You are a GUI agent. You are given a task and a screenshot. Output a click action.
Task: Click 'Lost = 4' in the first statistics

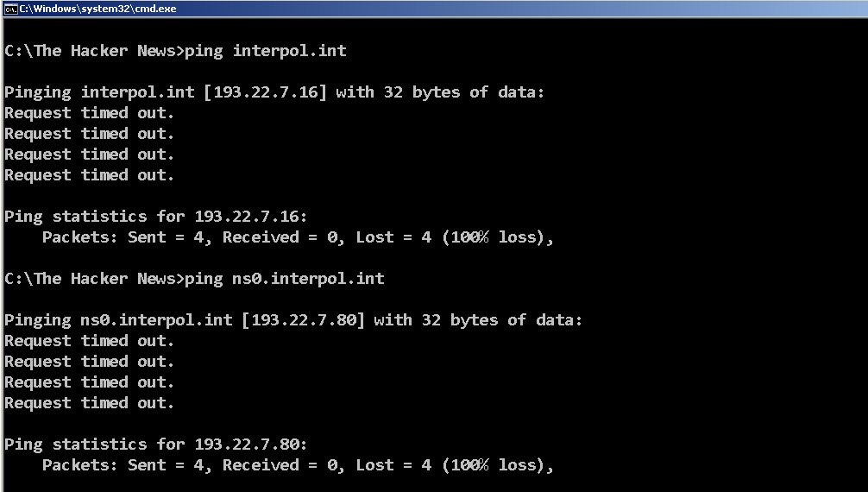click(x=393, y=237)
